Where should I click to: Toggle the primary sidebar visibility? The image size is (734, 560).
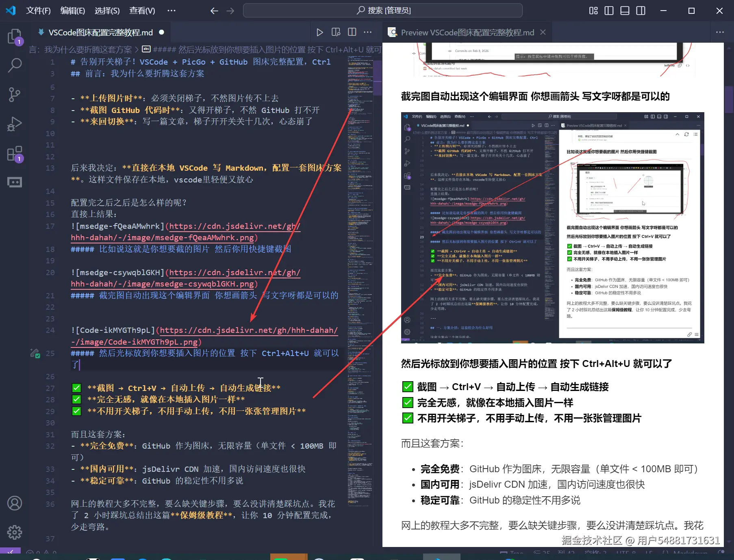[x=609, y=11]
